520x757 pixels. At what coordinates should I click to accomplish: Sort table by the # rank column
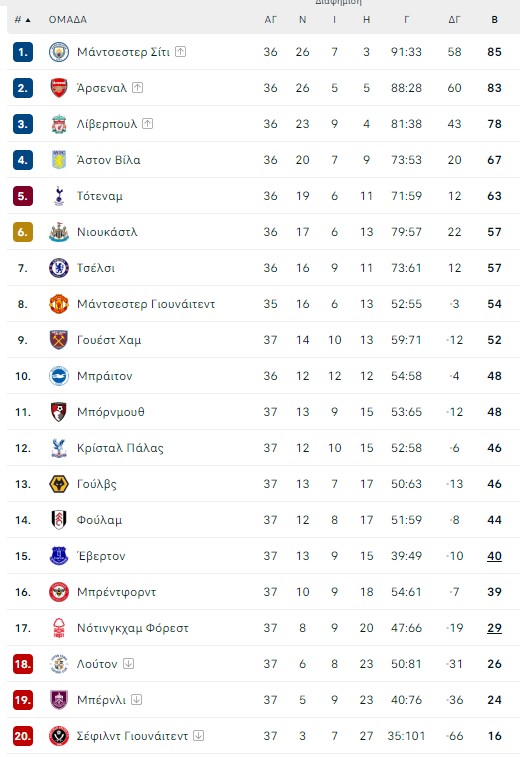(22, 20)
